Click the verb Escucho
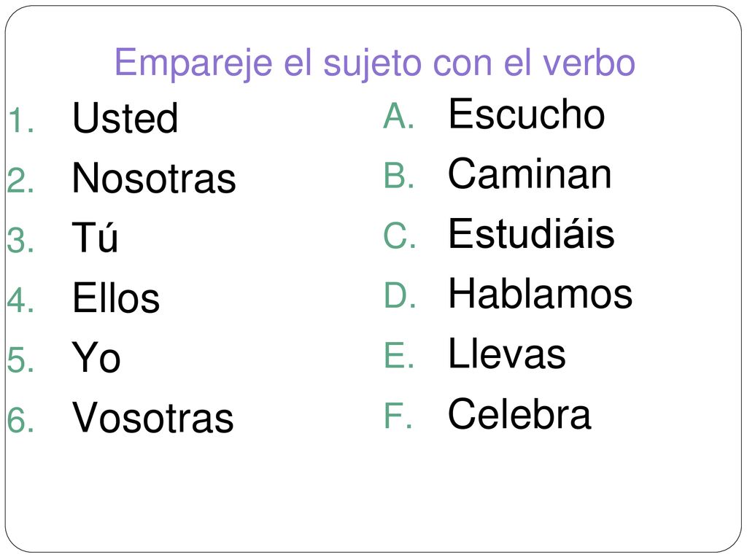The image size is (747, 560). pyautogui.click(x=527, y=114)
